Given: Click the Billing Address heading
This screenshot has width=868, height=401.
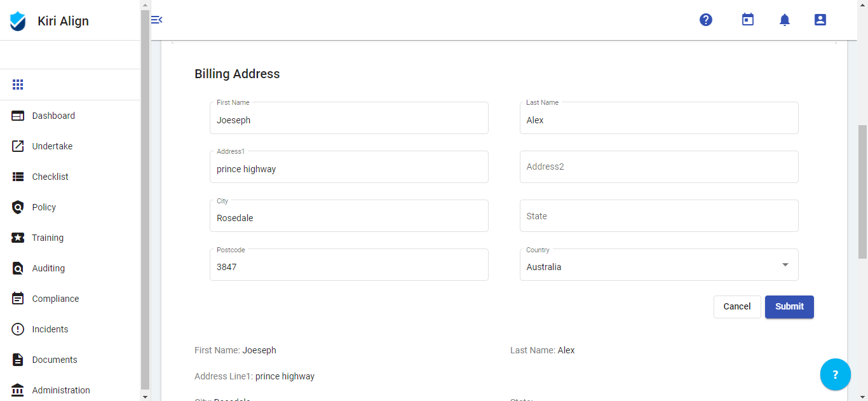Looking at the screenshot, I should pyautogui.click(x=237, y=74).
